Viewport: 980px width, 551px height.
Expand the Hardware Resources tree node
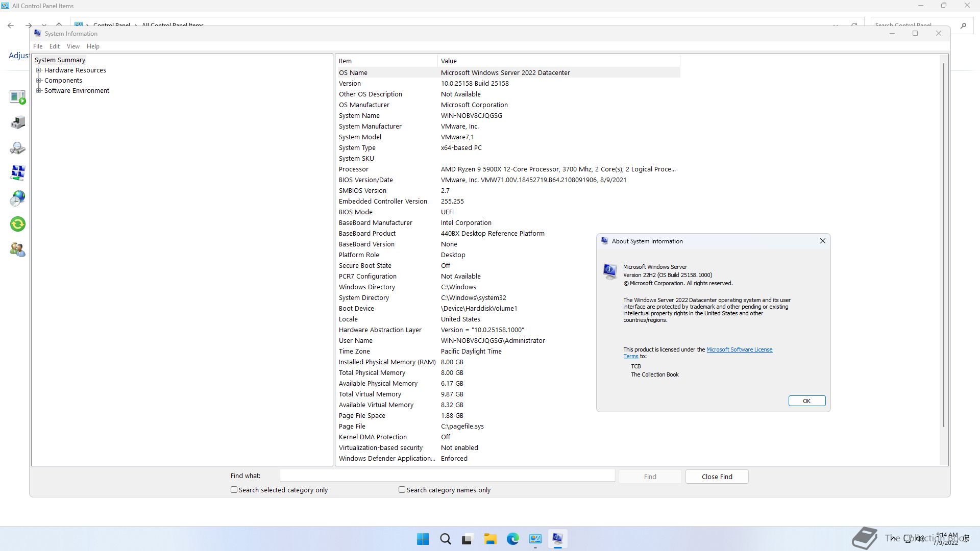38,70
